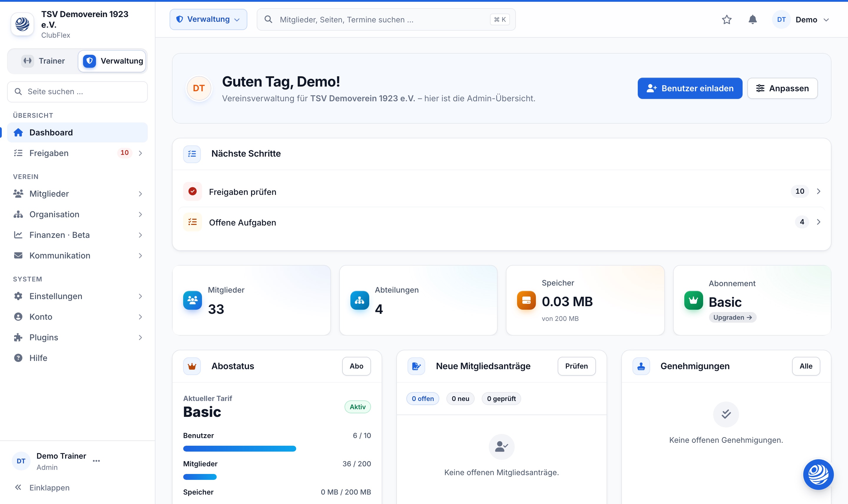Click the orange Speicher storage icon
The image size is (848, 504).
[x=526, y=300]
